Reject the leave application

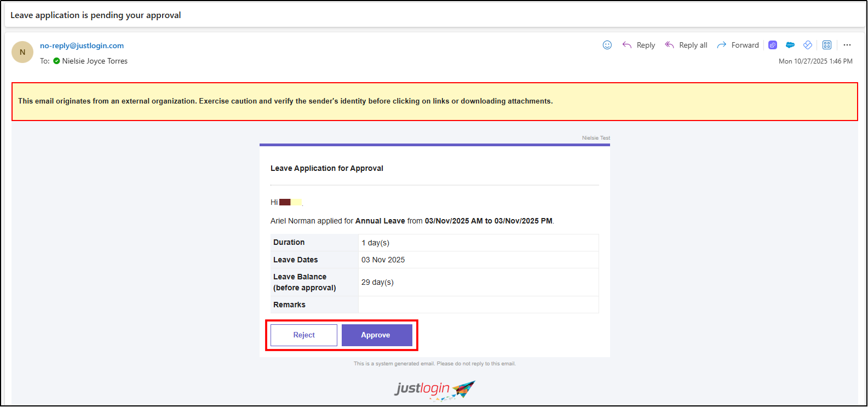[x=304, y=335]
